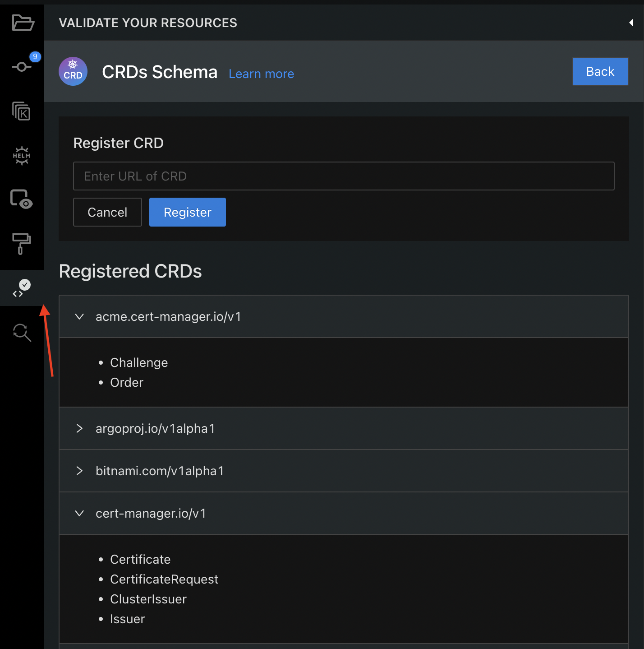Click the Certificate CRD entry

[x=140, y=559]
